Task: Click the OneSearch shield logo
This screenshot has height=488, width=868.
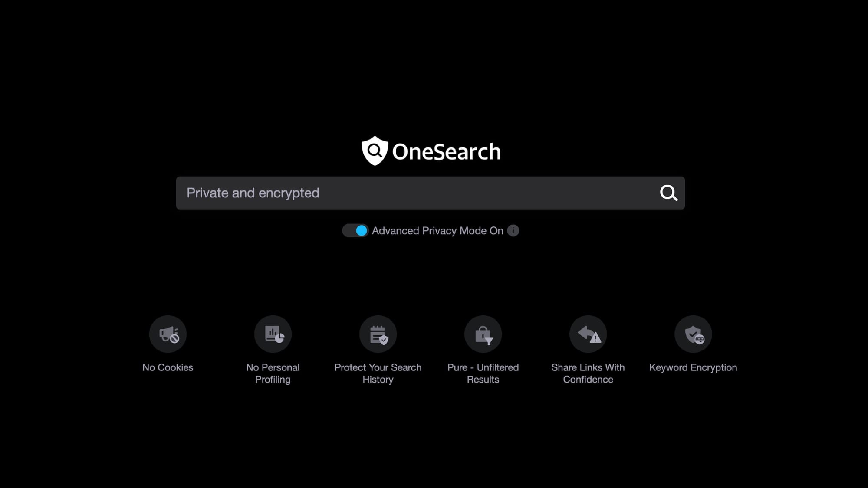Action: (x=375, y=151)
